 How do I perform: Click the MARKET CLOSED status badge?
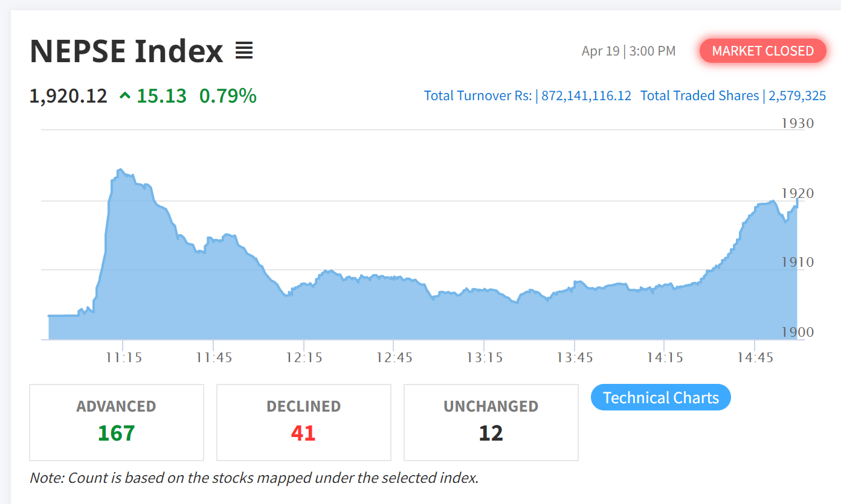pyautogui.click(x=762, y=51)
